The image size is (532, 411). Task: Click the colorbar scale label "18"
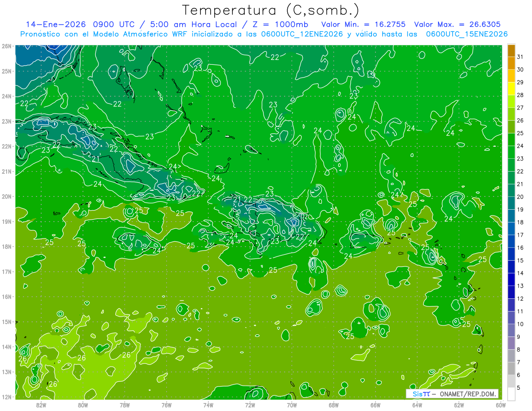pyautogui.click(x=520, y=222)
